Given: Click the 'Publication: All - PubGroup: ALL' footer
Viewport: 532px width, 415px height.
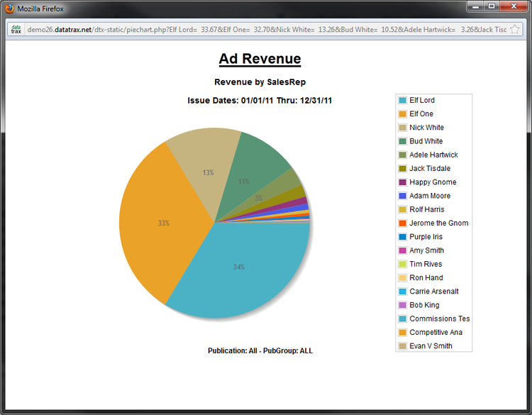Looking at the screenshot, I should pos(260,351).
